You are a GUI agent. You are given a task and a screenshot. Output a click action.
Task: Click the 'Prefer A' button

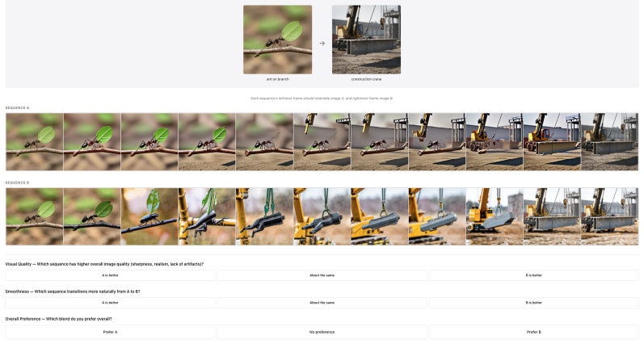click(x=110, y=332)
